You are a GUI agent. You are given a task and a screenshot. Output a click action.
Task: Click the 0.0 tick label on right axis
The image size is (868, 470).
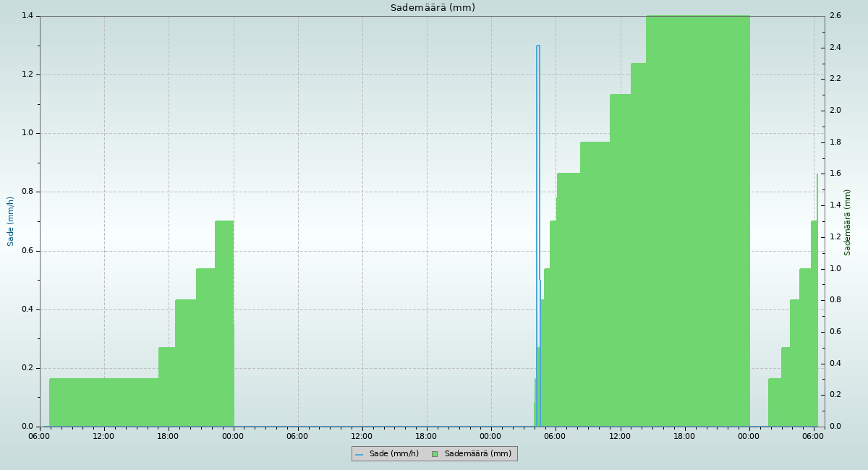(835, 427)
